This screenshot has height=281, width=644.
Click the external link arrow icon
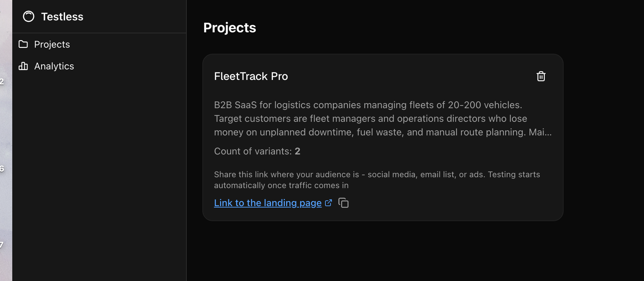[x=328, y=203]
